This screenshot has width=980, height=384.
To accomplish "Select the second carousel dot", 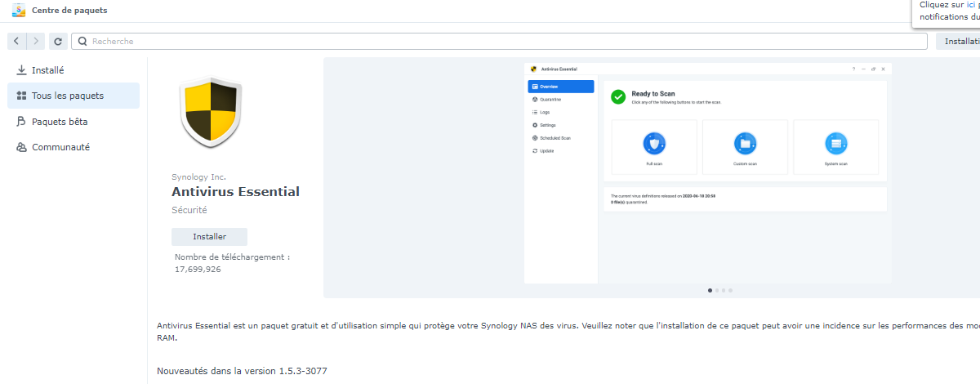I will coord(716,290).
